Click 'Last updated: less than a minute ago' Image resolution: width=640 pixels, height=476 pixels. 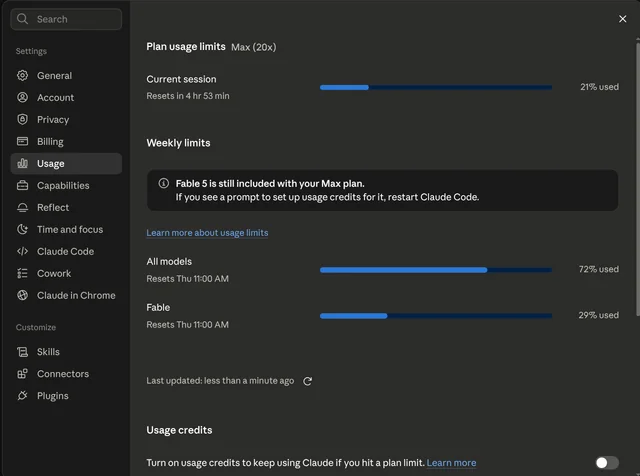[220, 381]
